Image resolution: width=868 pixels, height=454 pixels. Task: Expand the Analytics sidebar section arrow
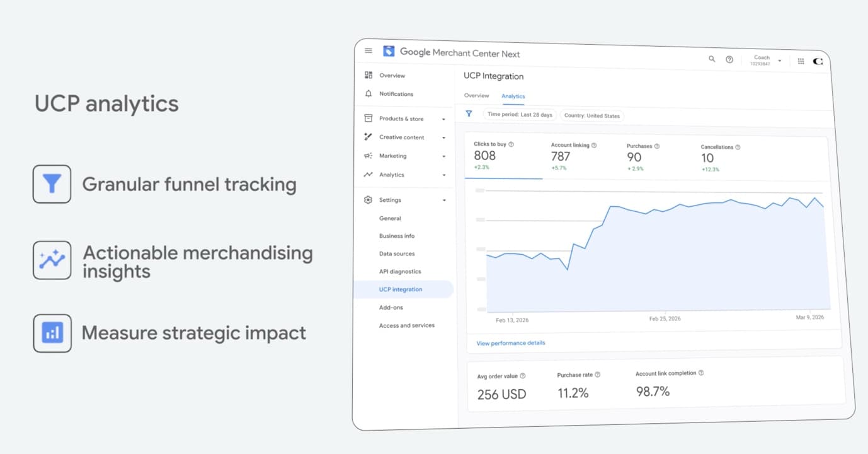pos(444,175)
